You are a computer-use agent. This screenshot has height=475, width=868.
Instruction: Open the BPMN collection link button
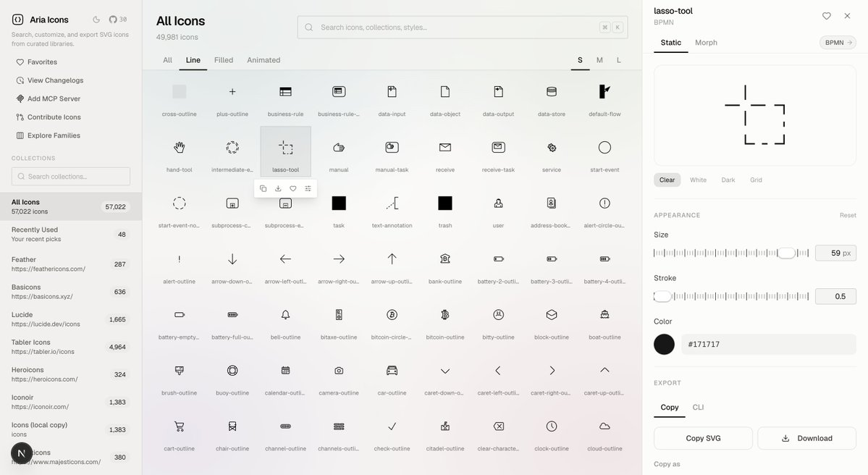point(838,43)
